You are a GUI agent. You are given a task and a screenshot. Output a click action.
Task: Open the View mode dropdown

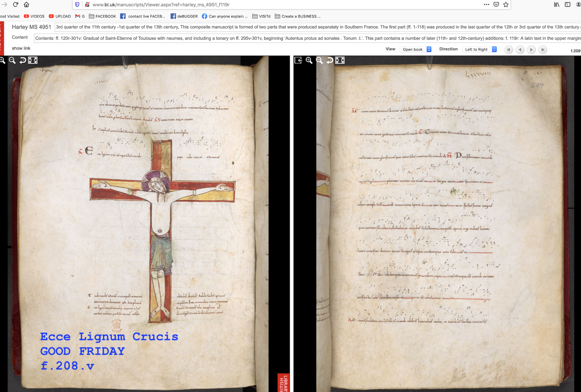[x=416, y=49]
